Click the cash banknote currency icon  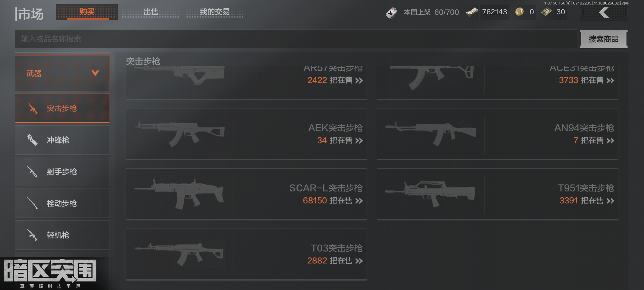point(472,12)
